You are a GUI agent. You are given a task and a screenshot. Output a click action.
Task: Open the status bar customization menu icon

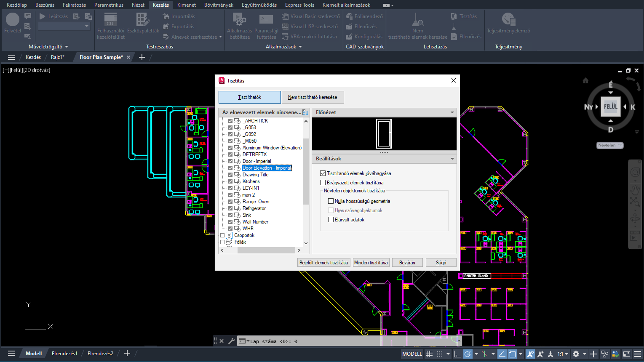point(638,354)
